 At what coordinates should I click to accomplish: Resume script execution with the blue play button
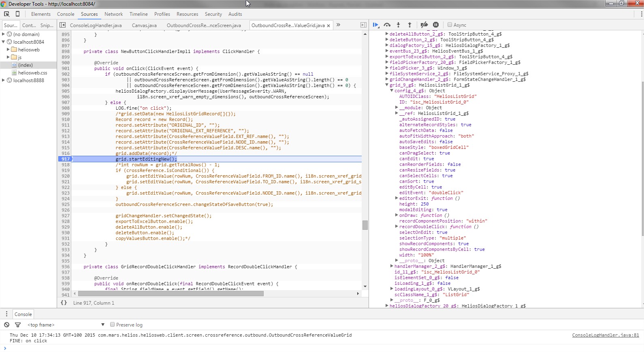(x=375, y=25)
